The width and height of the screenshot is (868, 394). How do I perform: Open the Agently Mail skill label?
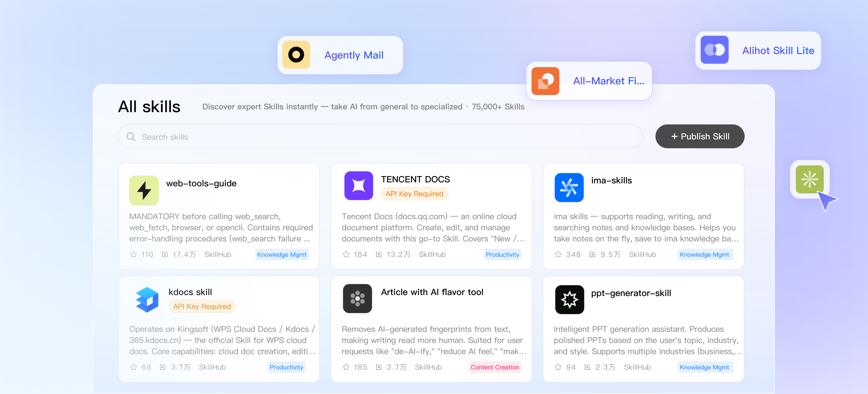tap(354, 55)
